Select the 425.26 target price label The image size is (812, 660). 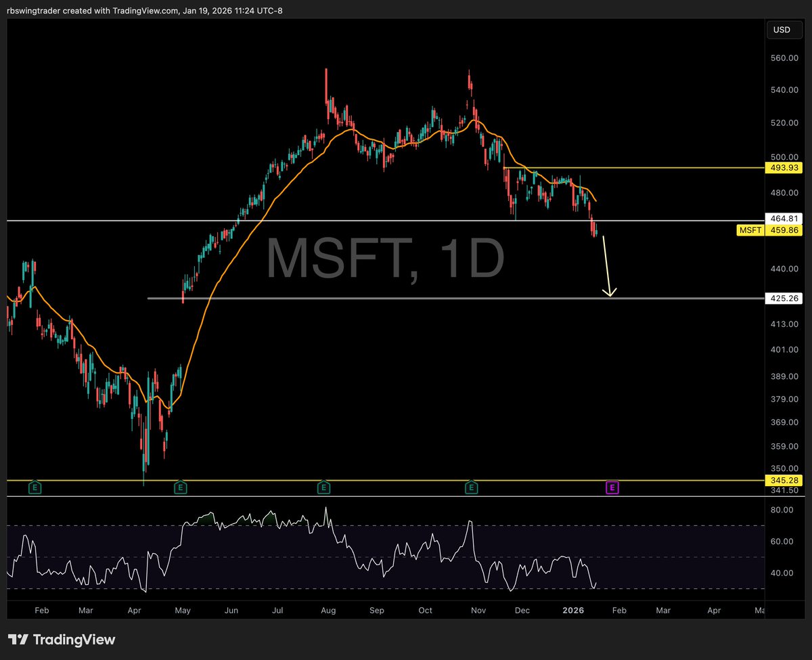click(782, 297)
